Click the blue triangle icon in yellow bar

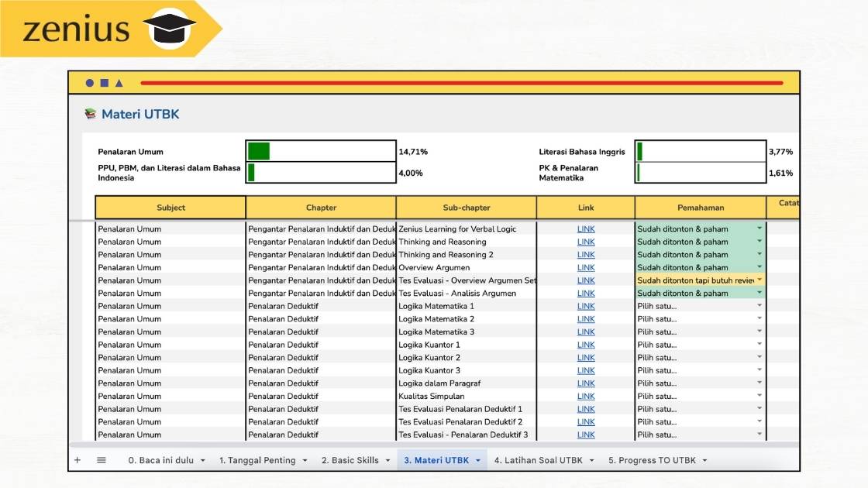click(119, 83)
